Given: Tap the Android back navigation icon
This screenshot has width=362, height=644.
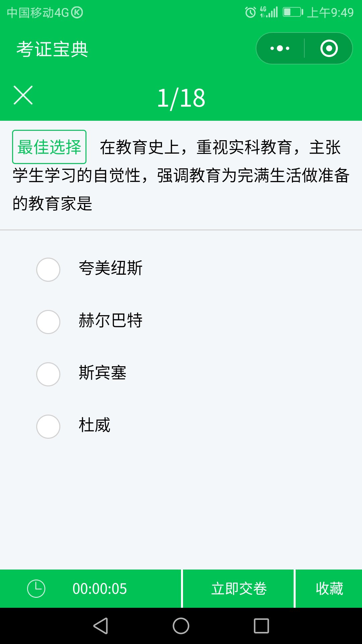Looking at the screenshot, I should pyautogui.click(x=101, y=626).
